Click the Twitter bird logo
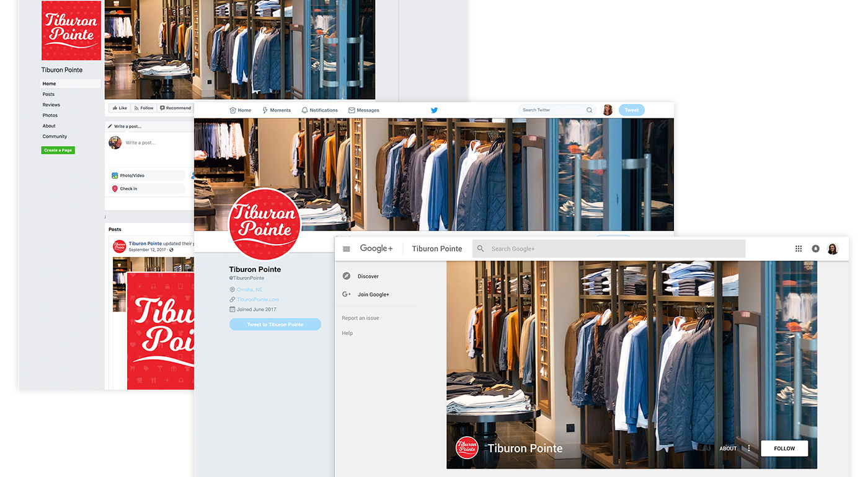Screen dimensions: 868x477 point(434,110)
